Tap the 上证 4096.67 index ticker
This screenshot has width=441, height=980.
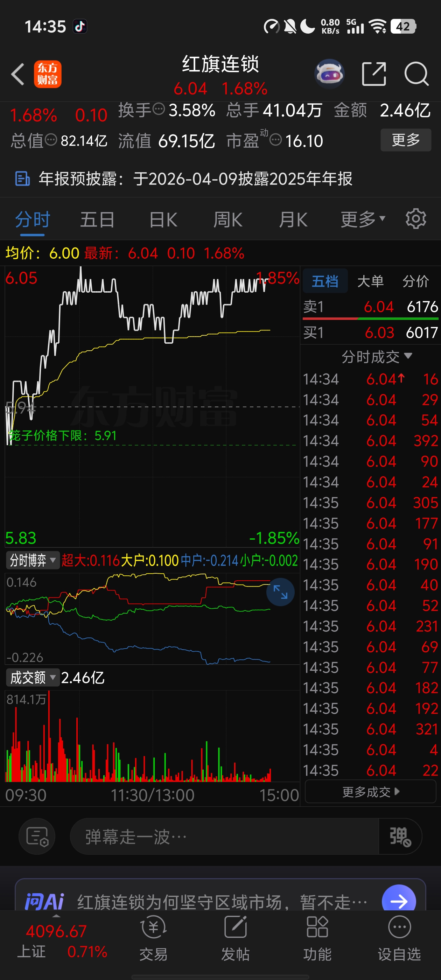(62, 941)
